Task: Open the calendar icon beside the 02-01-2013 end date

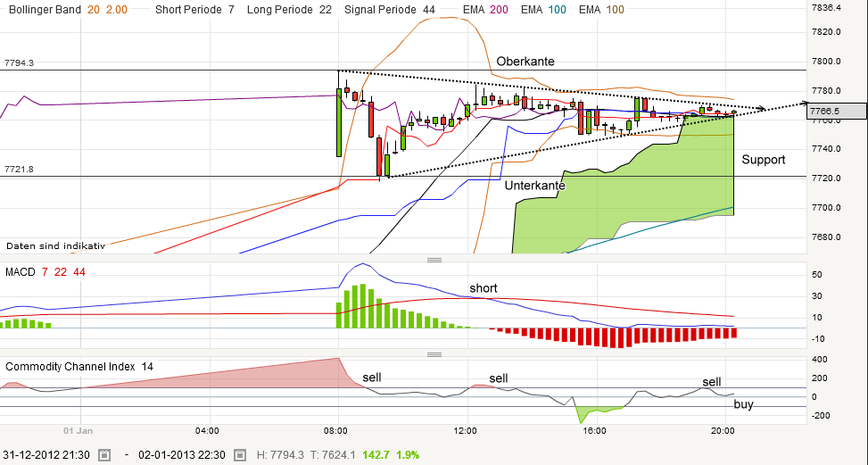Action: (240, 455)
